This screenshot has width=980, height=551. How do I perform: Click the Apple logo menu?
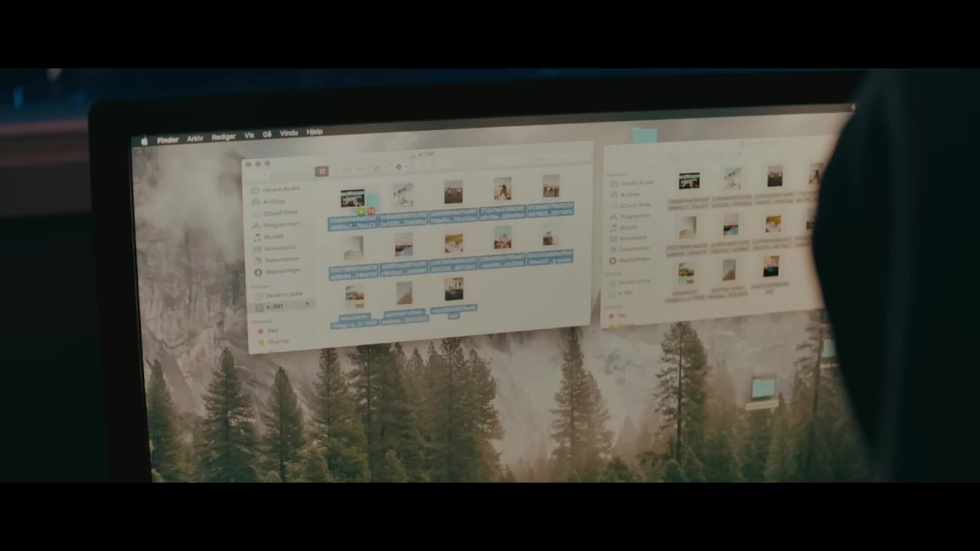click(143, 141)
